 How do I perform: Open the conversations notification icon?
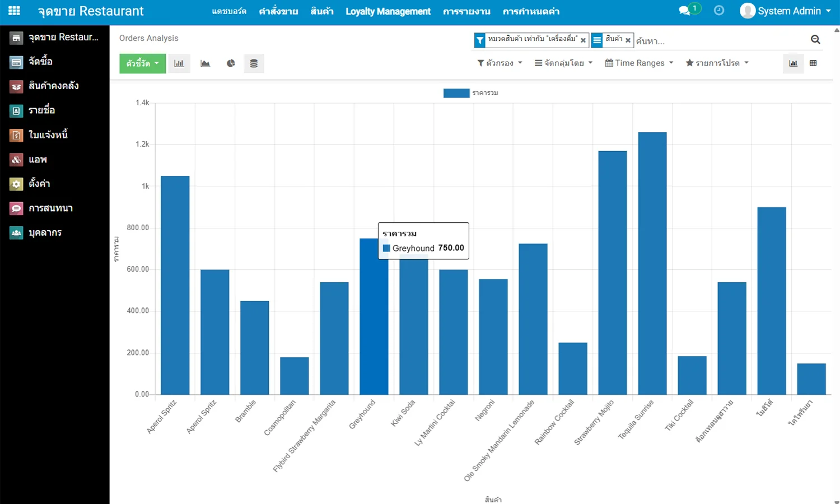point(684,11)
